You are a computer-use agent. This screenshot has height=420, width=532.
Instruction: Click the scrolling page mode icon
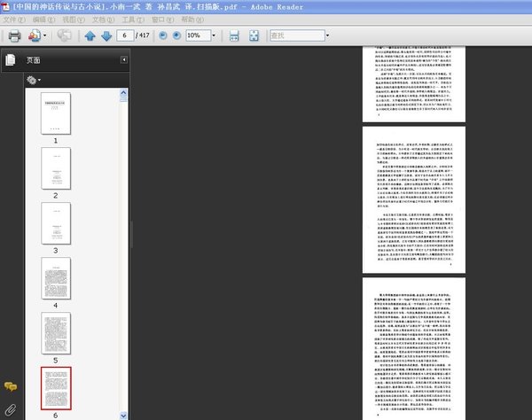(234, 35)
